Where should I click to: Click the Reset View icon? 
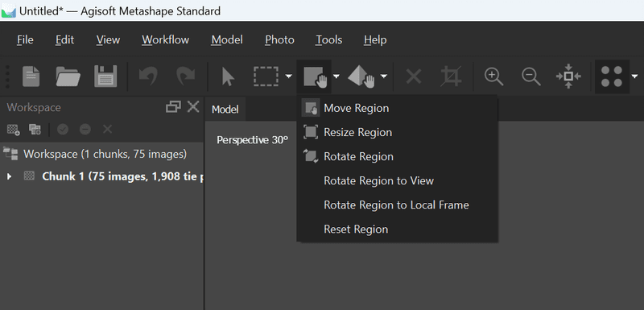568,76
